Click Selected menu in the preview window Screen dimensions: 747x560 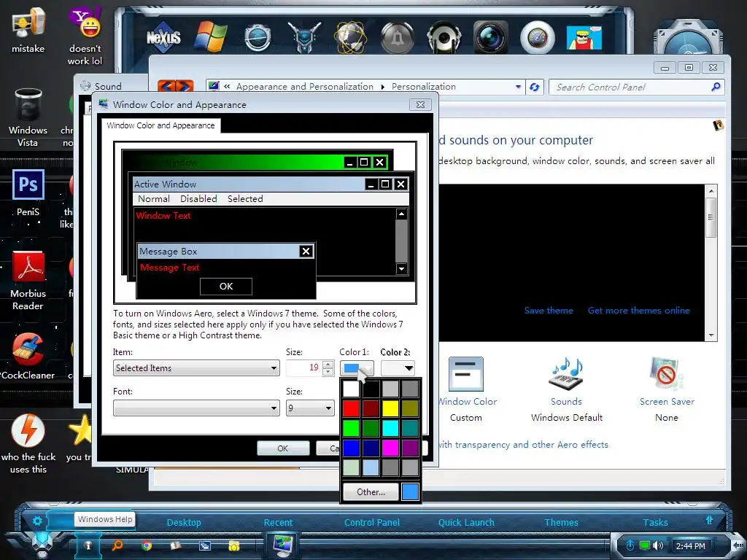click(x=245, y=198)
